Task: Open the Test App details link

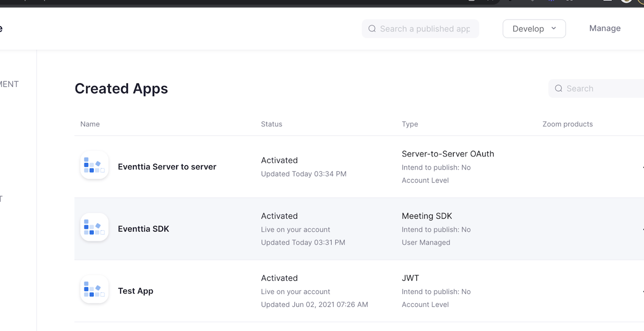Action: [136, 291]
